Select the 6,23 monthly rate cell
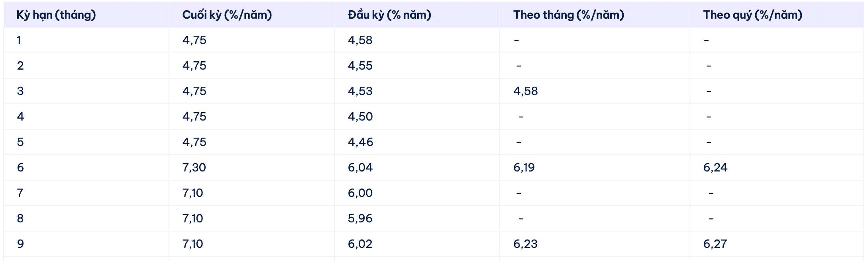Image resolution: width=868 pixels, height=261 pixels. [525, 244]
